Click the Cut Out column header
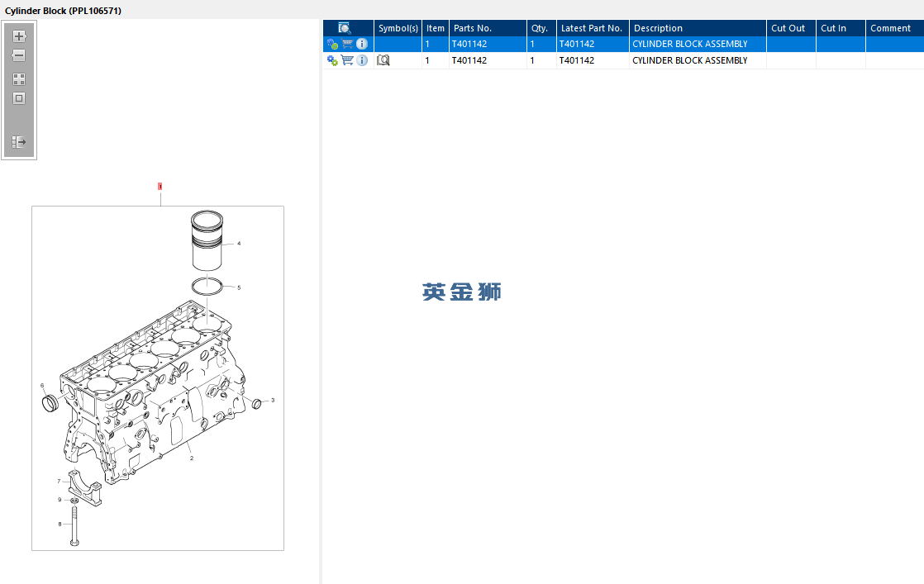This screenshot has height=584, width=924. click(x=791, y=28)
